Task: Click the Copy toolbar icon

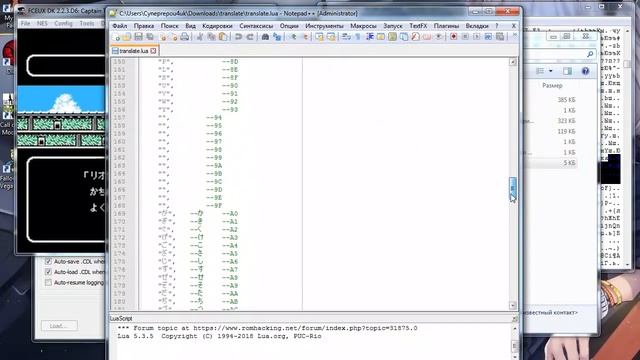Action: point(211,37)
